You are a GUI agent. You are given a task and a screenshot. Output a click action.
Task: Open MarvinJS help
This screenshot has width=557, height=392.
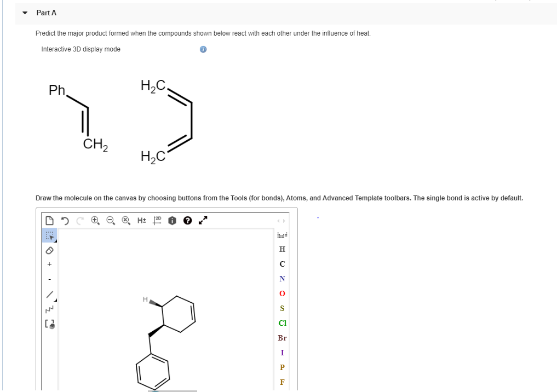point(188,220)
